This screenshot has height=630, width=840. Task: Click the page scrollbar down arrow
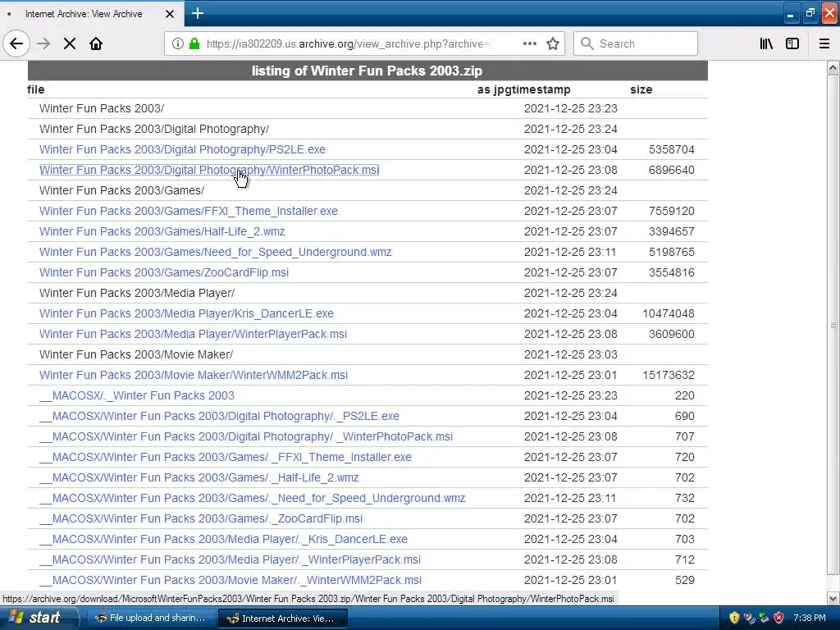(833, 598)
